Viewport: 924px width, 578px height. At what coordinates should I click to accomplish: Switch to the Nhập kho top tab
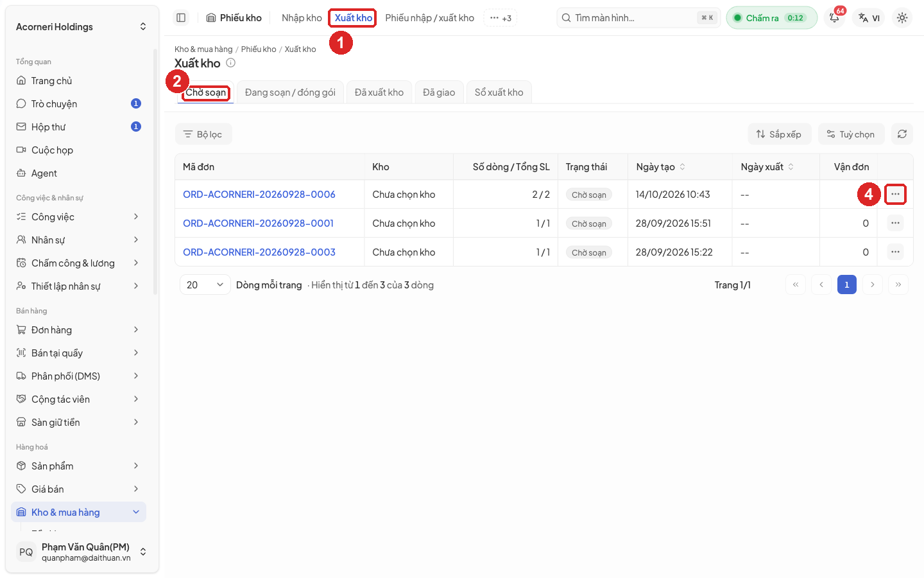(x=302, y=18)
